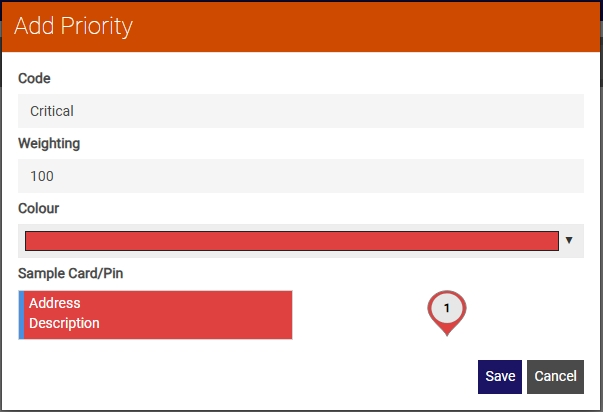
Task: Click the sample map pin icon
Action: [x=446, y=313]
